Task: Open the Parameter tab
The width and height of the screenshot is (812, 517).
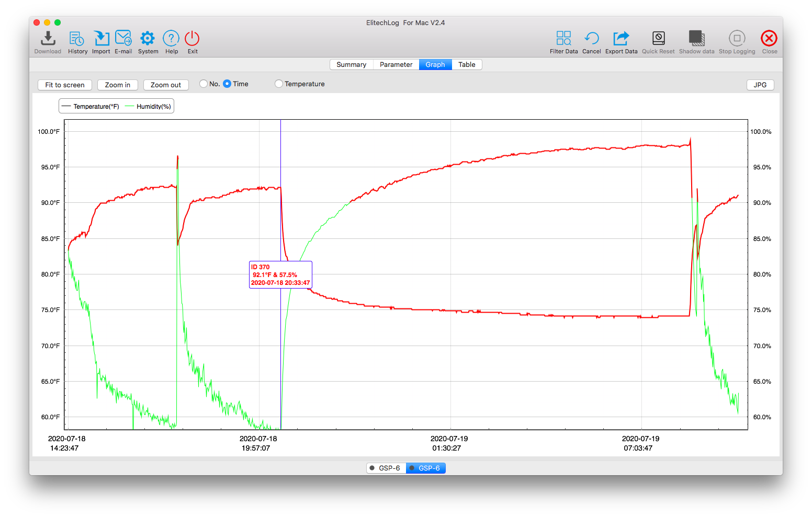Action: coord(396,64)
